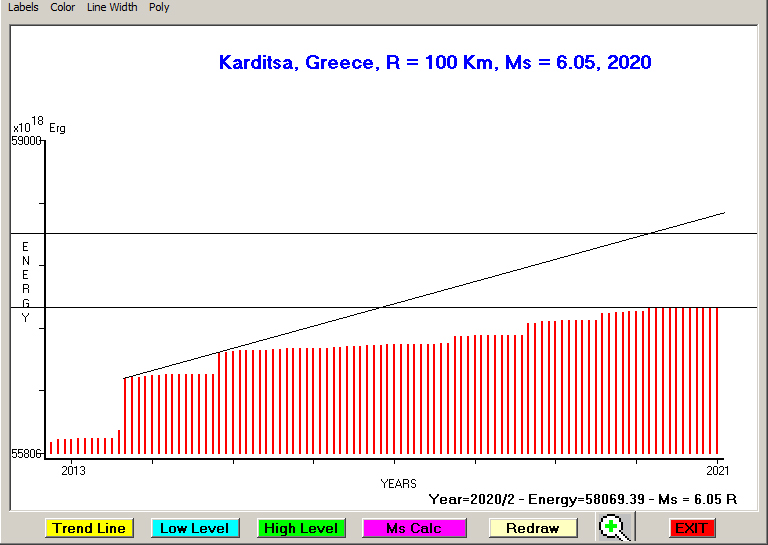
Task: Click the Redraw button
Action: [532, 528]
